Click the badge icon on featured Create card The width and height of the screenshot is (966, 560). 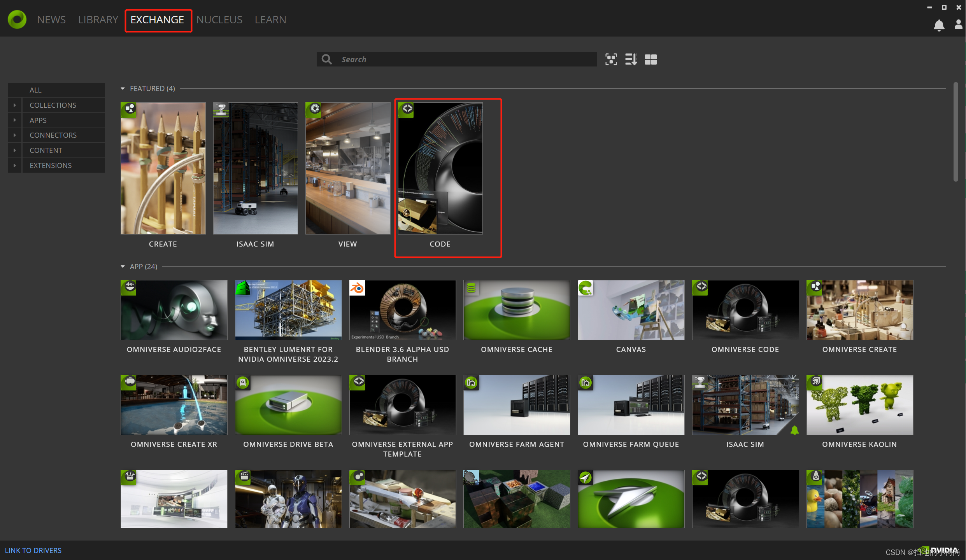129,109
